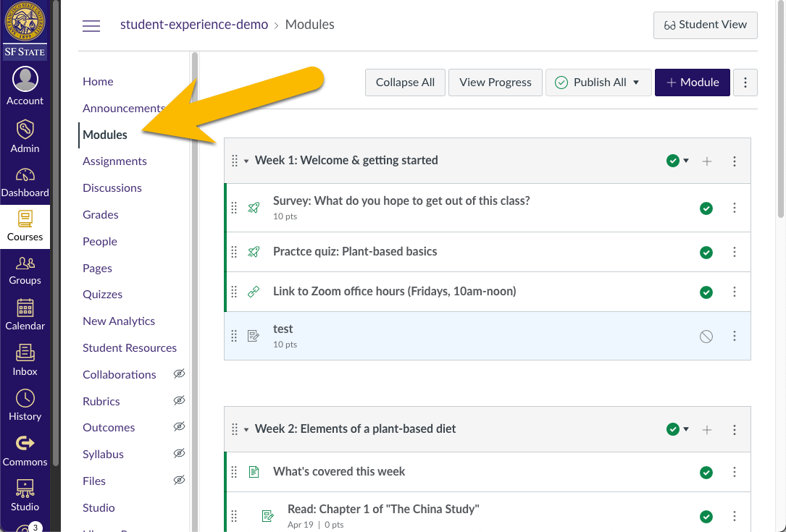
Task: Switch to Student View
Action: point(706,25)
